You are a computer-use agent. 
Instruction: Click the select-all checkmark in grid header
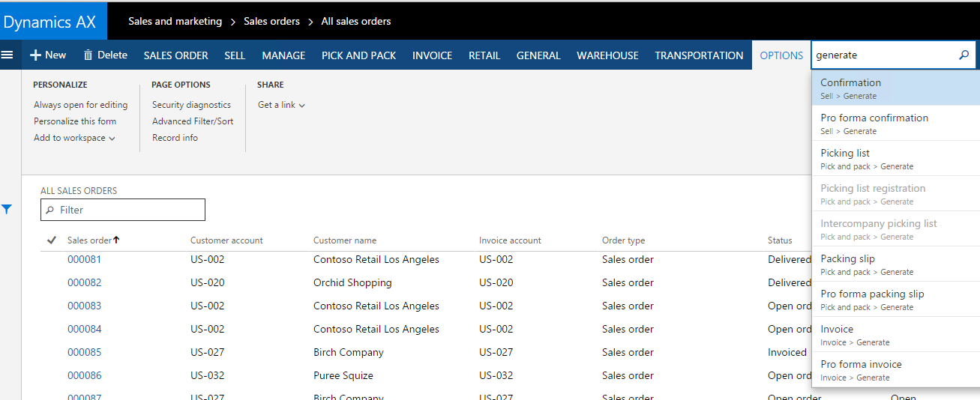[x=52, y=240]
